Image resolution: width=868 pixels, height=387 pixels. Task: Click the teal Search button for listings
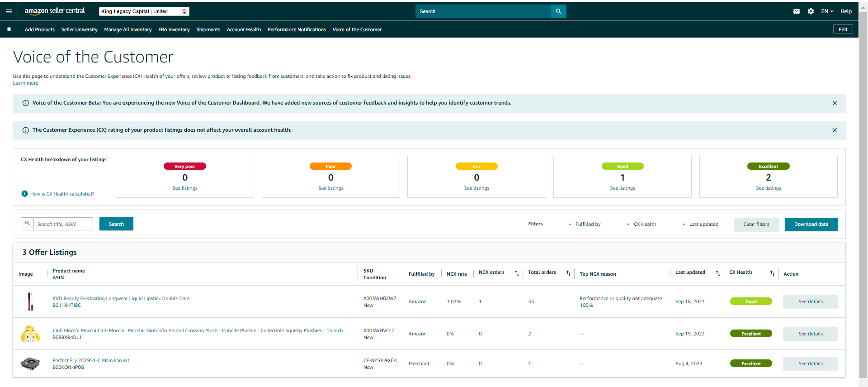(116, 224)
